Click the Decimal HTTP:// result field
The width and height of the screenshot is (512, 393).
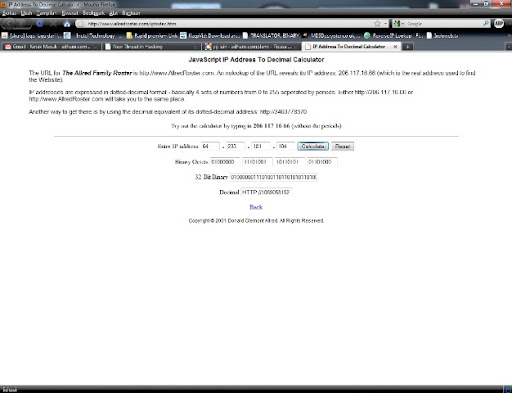(x=267, y=192)
